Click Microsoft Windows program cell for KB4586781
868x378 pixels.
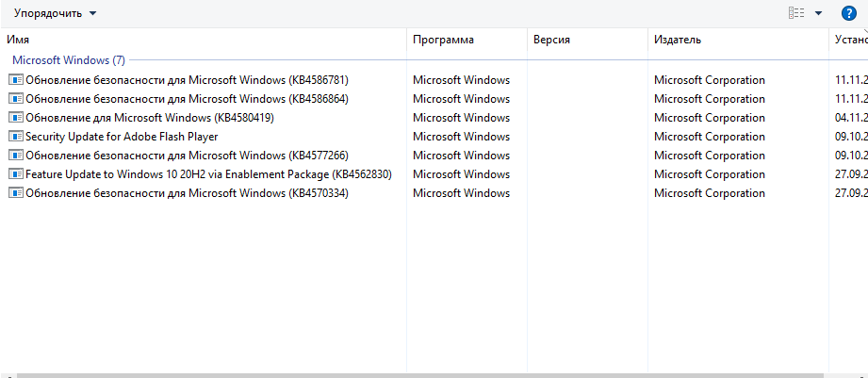pyautogui.click(x=461, y=80)
